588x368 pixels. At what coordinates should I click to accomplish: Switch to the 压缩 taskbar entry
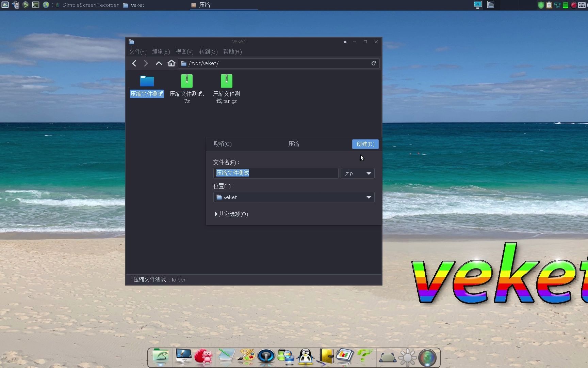[224, 5]
